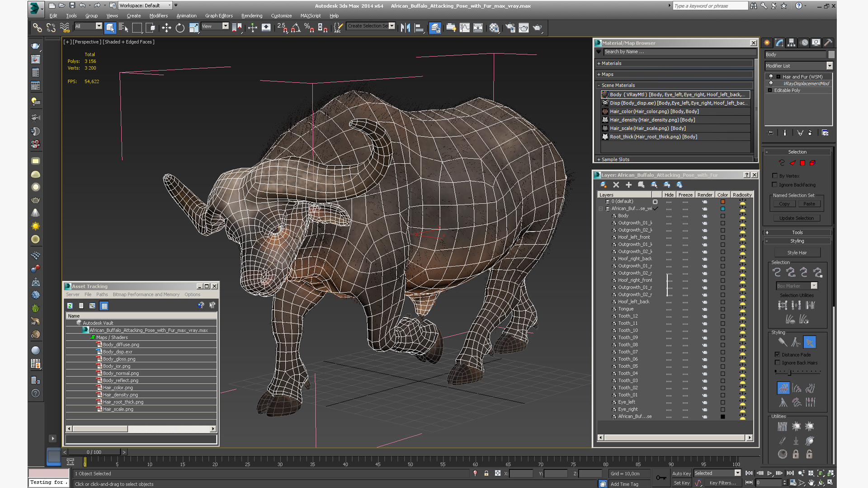This screenshot has width=868, height=488.
Task: Click the Play Animation button
Action: tap(769, 473)
